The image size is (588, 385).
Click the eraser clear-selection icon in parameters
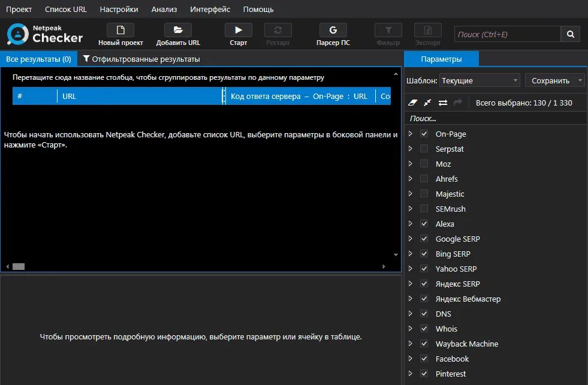click(x=412, y=103)
